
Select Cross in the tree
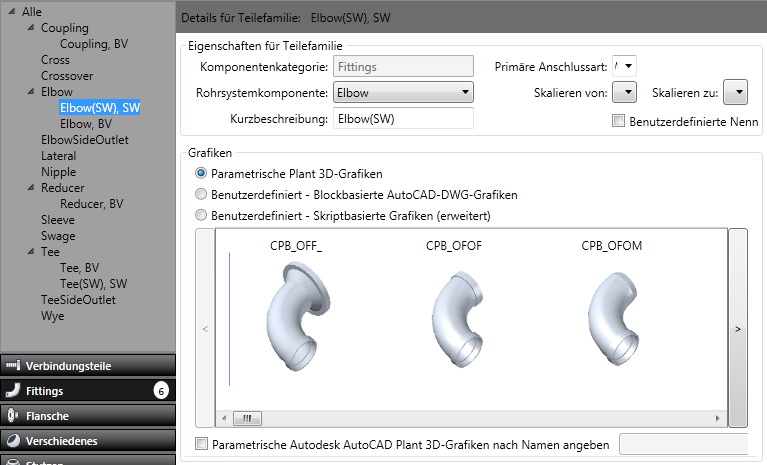pos(55,60)
